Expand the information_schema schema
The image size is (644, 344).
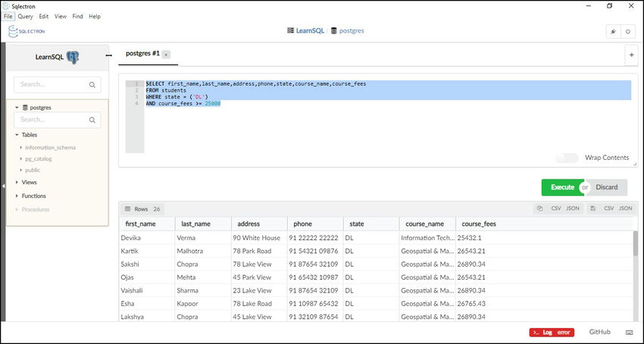[21, 148]
